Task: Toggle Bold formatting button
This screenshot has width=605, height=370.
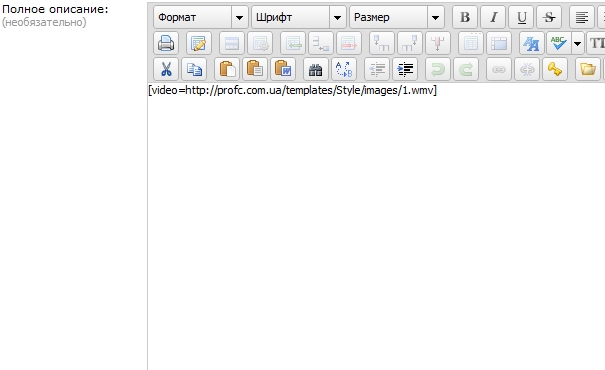Action: [465, 17]
